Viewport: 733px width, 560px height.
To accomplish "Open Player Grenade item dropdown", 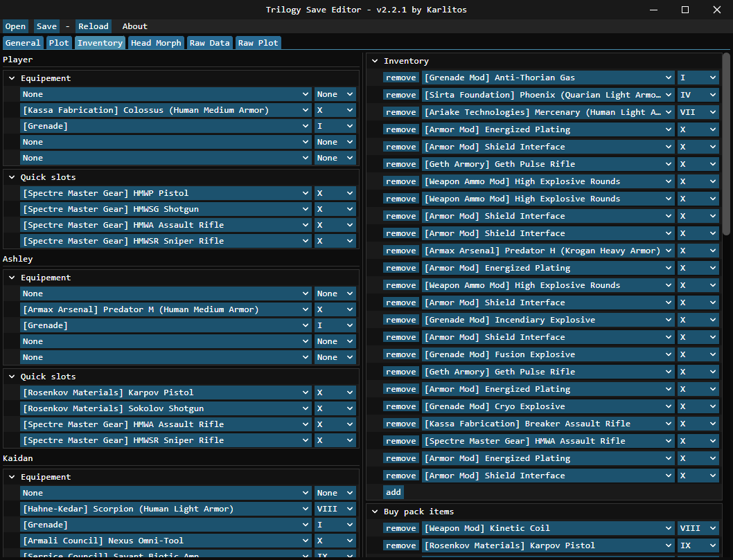I will (x=166, y=126).
